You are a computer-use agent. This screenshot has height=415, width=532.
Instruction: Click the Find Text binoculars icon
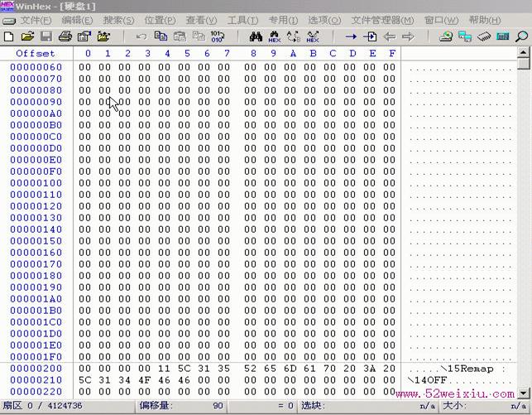tap(256, 36)
